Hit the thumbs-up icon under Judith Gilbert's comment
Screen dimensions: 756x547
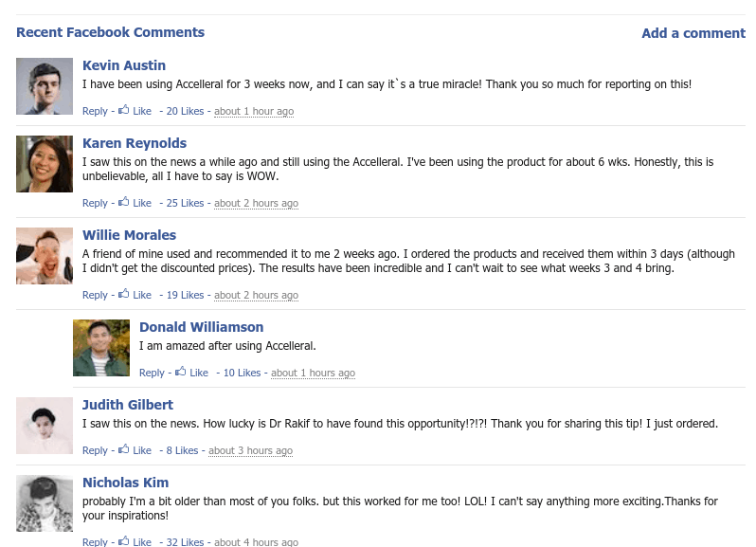point(124,449)
